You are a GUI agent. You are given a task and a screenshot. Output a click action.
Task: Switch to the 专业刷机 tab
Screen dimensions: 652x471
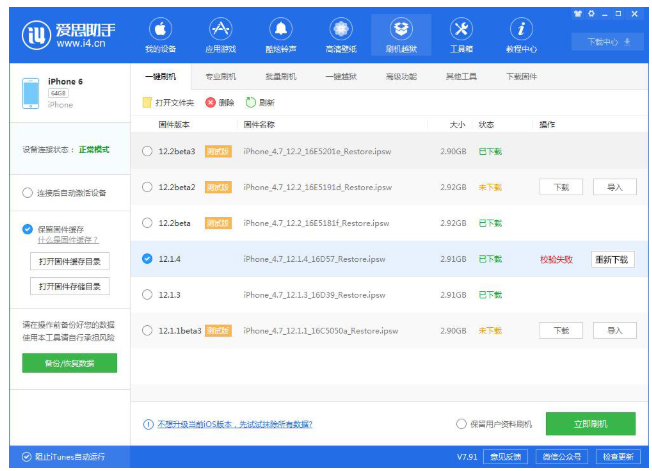(220, 76)
